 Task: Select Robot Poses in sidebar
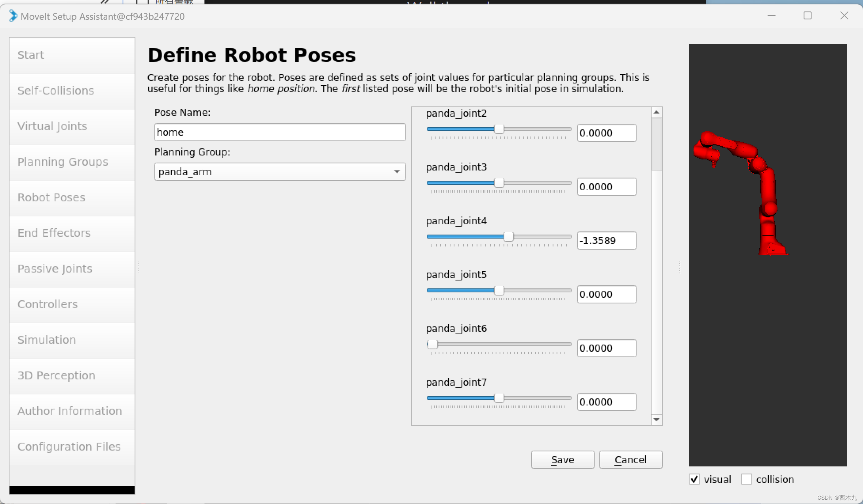click(x=72, y=198)
